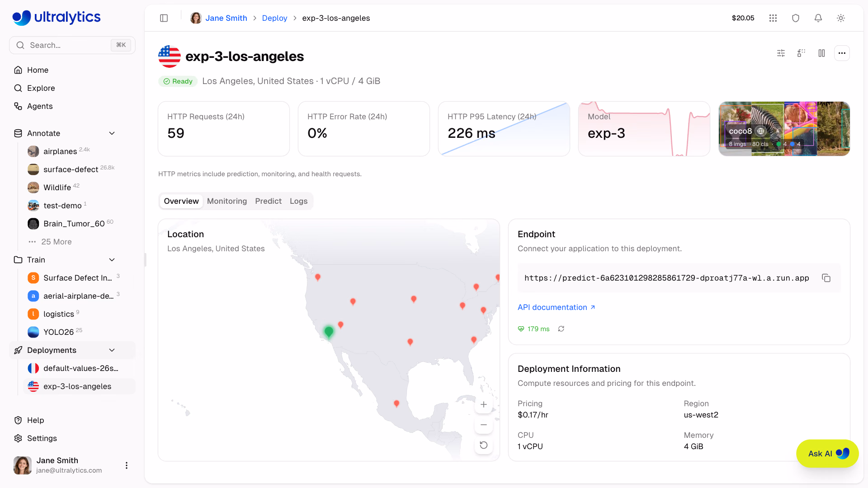The image size is (868, 488).
Task: Open Help in sidebar
Action: pyautogui.click(x=72, y=420)
